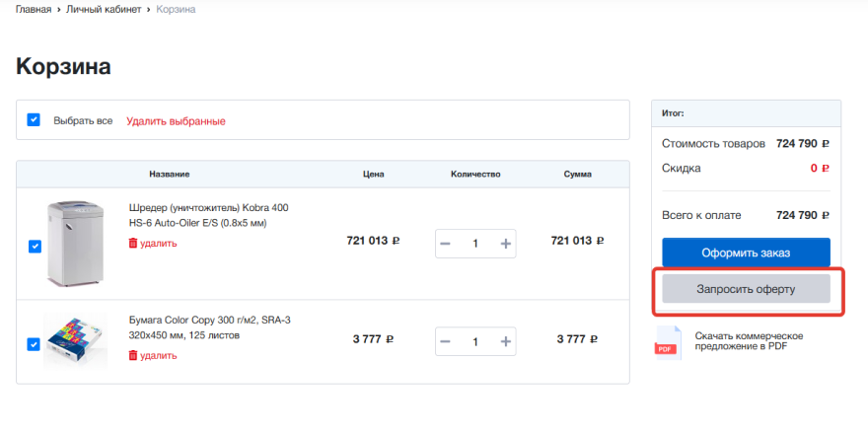868x434 pixels.
Task: Click quantity field of Color Copy paper
Action: pos(475,341)
